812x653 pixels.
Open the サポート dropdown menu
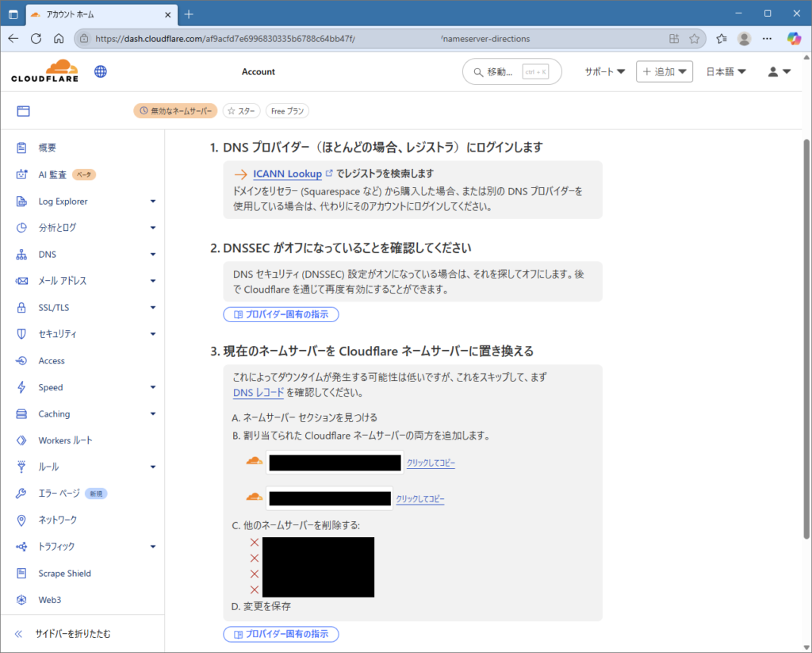604,71
